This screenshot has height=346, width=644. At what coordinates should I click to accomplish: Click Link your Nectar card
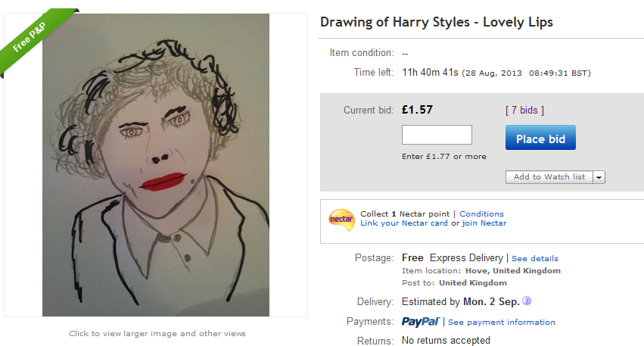[404, 223]
